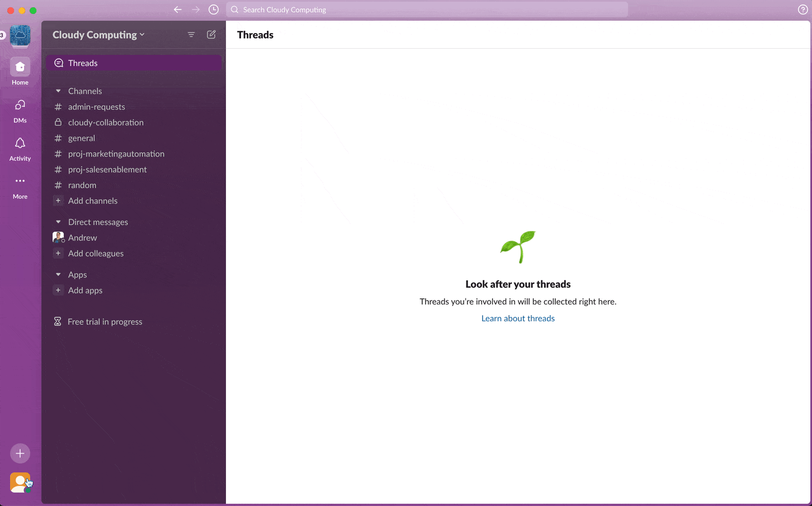
Task: Open the compose new message icon
Action: point(211,34)
